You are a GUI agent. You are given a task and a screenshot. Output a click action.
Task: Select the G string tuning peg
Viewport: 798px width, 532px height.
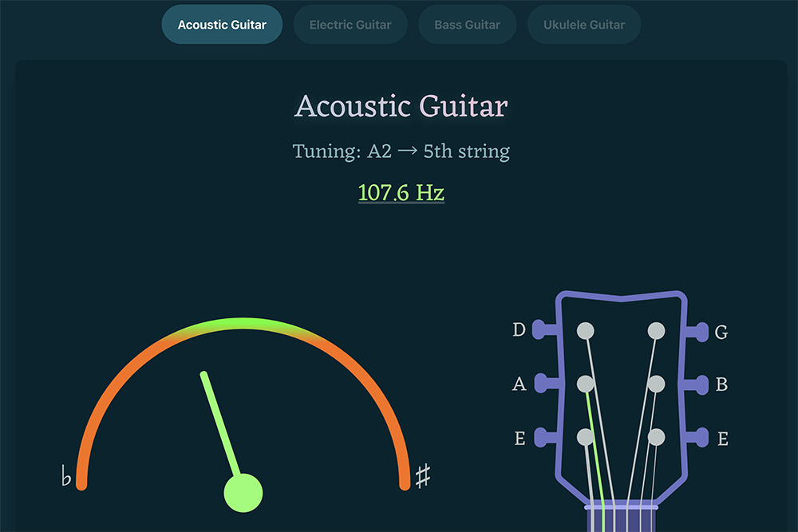(697, 331)
